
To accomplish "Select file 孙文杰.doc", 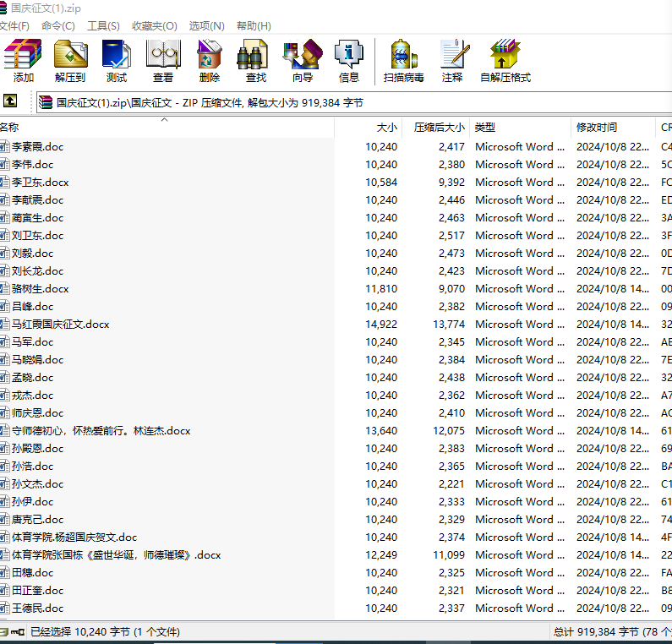I will tap(37, 484).
